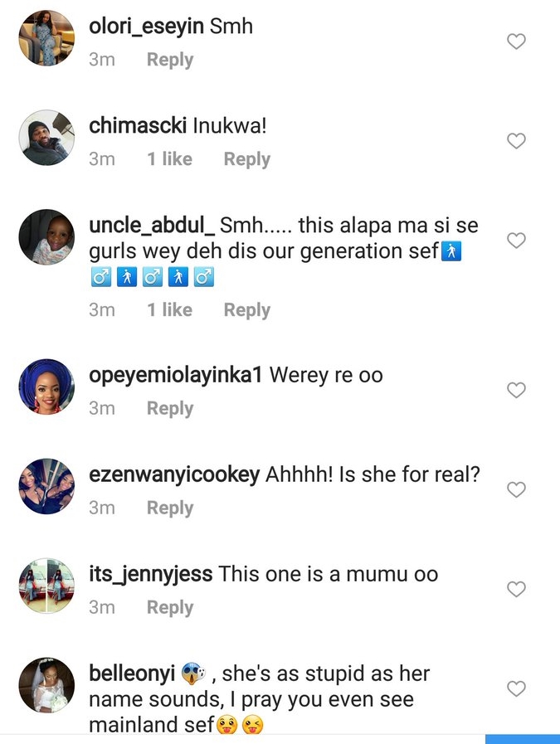The width and height of the screenshot is (560, 744).
Task: Reply to chimascki's comment
Action: tap(246, 159)
